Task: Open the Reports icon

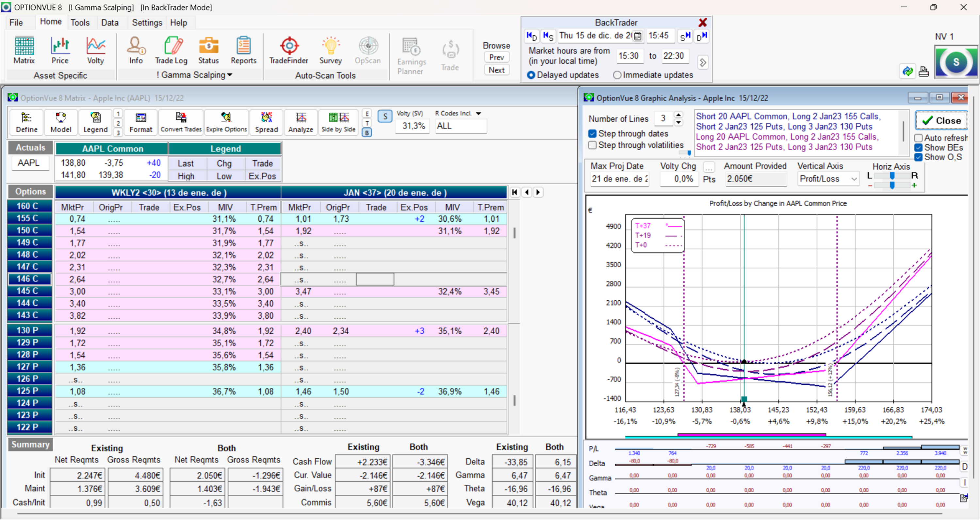Action: (243, 50)
